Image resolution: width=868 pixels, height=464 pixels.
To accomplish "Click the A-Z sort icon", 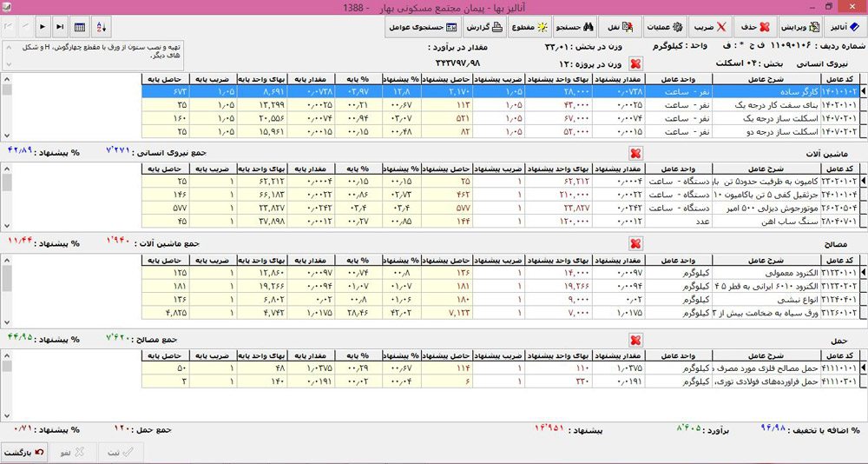I will (x=101, y=28).
